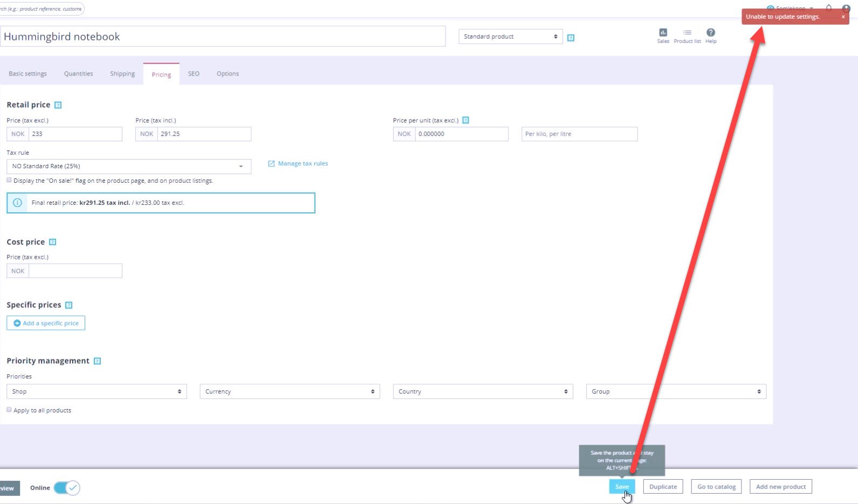Open the notifications bell
Image resolution: width=858 pixels, height=504 pixels.
tap(829, 8)
